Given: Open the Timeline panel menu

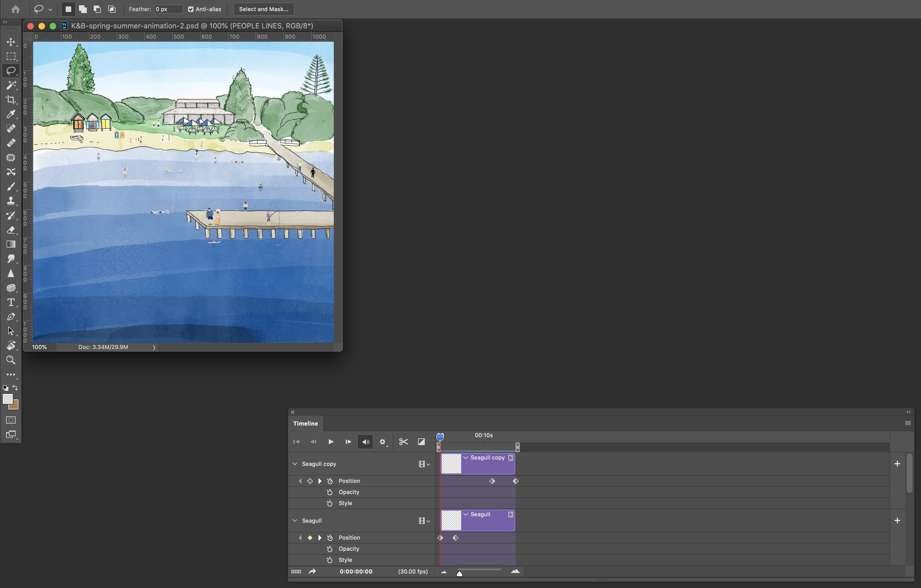Looking at the screenshot, I should 908,423.
